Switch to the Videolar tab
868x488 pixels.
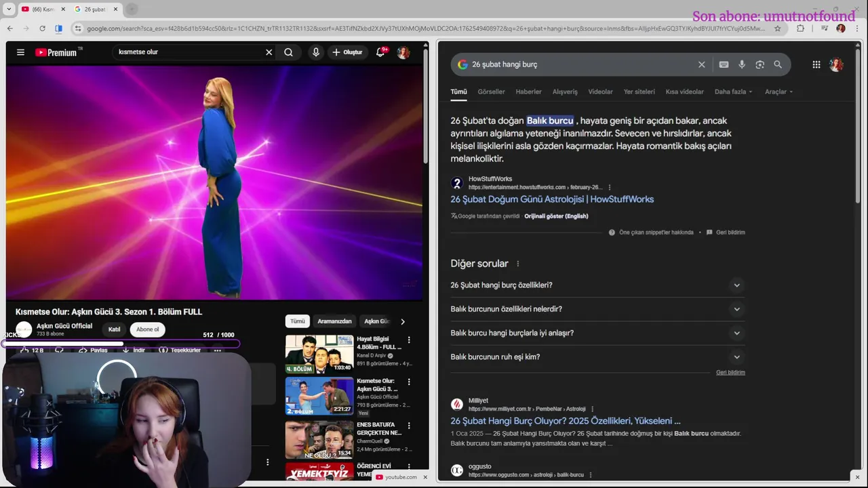[x=600, y=91]
